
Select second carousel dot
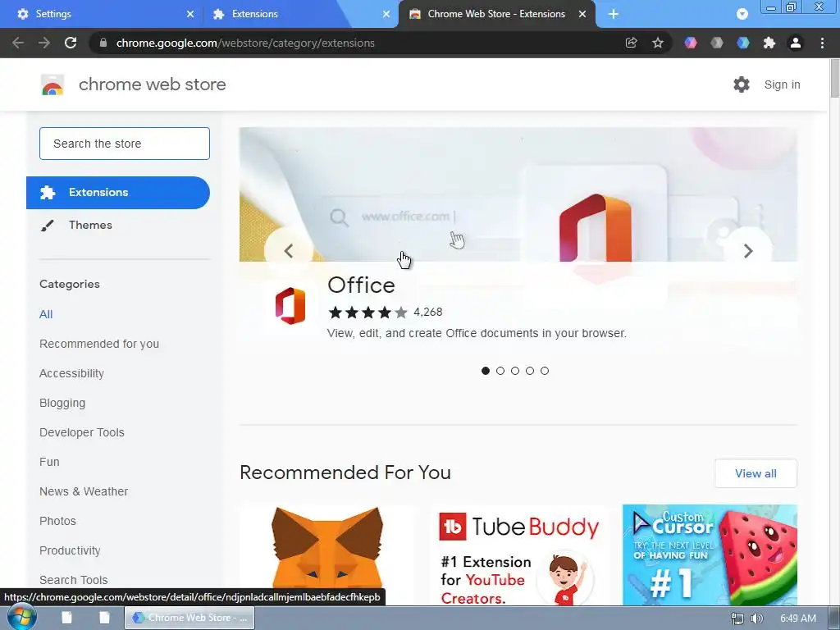[x=500, y=371]
